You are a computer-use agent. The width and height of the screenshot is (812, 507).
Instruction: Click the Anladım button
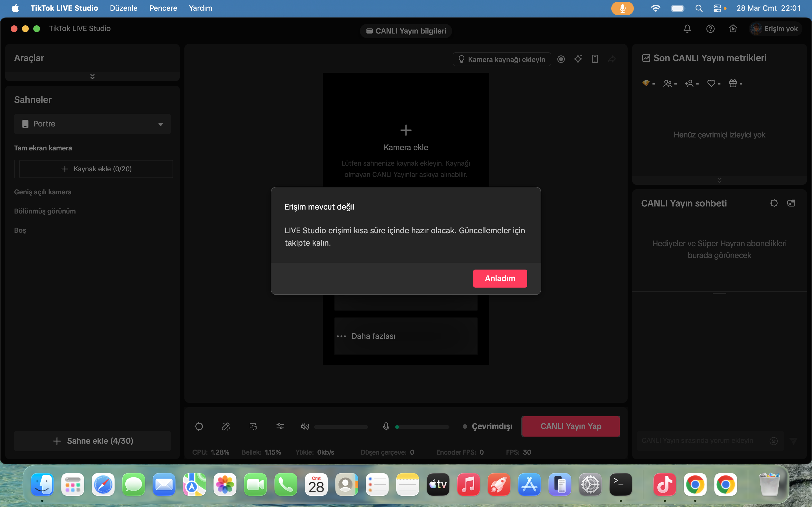[500, 278]
